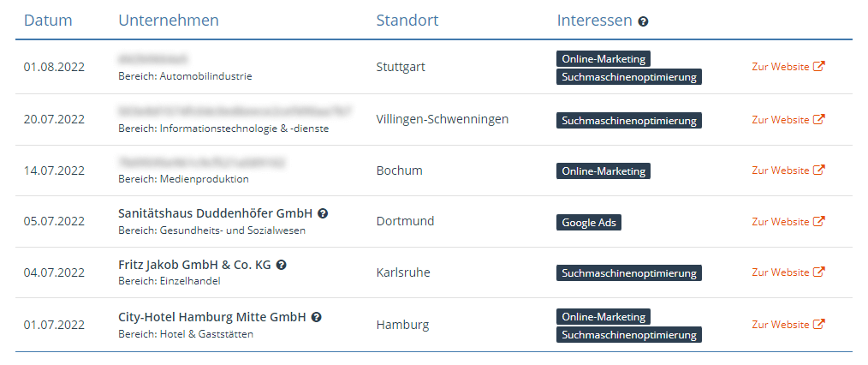Click Online-Marketing tag in Bochum row
The image size is (868, 365).
[603, 171]
